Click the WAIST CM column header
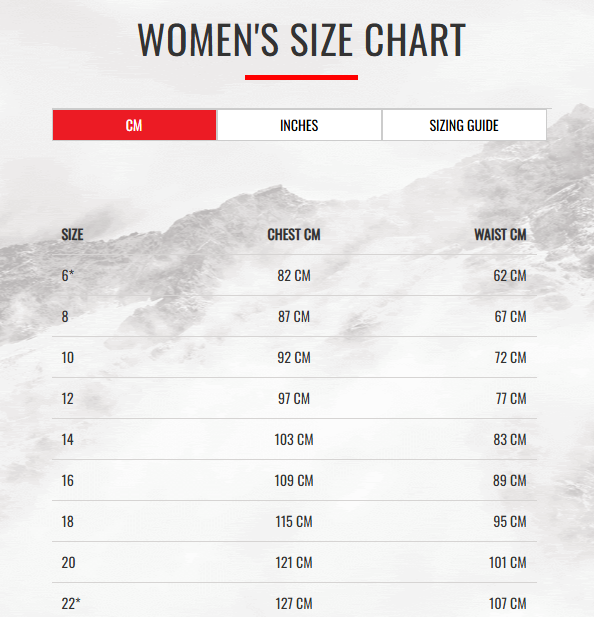 (x=500, y=235)
